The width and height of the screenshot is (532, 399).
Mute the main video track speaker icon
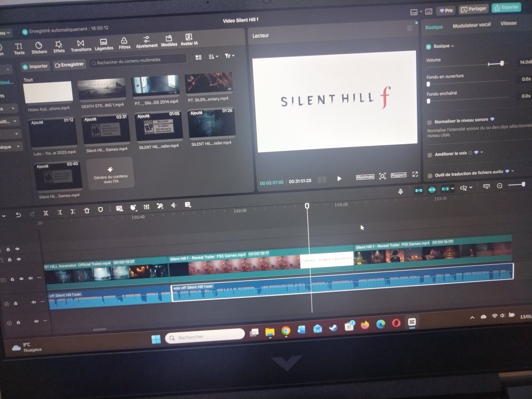point(31,278)
